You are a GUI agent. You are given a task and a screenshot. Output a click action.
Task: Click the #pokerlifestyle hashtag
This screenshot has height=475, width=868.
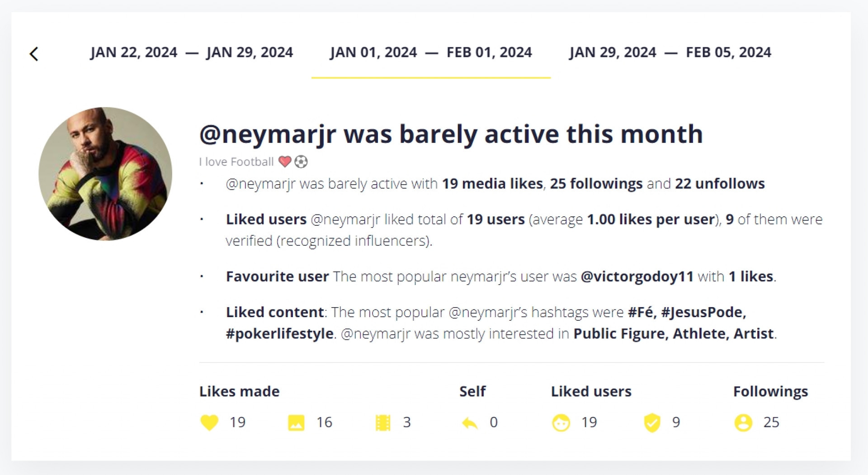tap(279, 334)
